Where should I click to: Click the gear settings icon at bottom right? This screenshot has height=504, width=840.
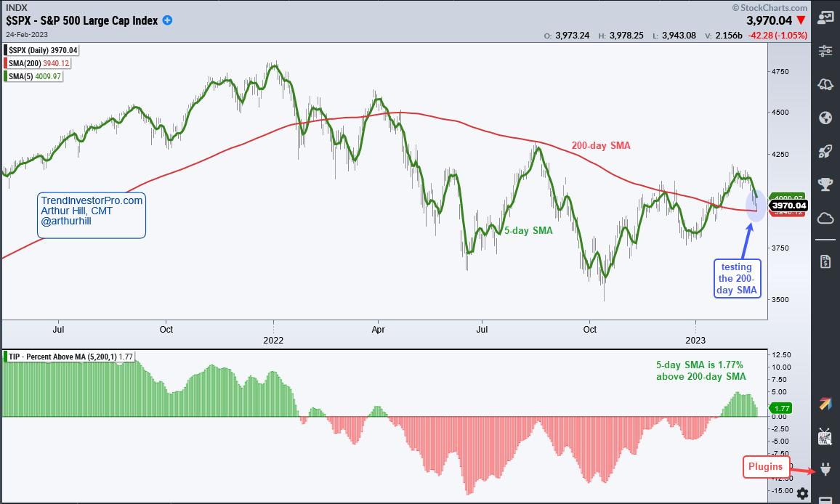tap(802, 494)
